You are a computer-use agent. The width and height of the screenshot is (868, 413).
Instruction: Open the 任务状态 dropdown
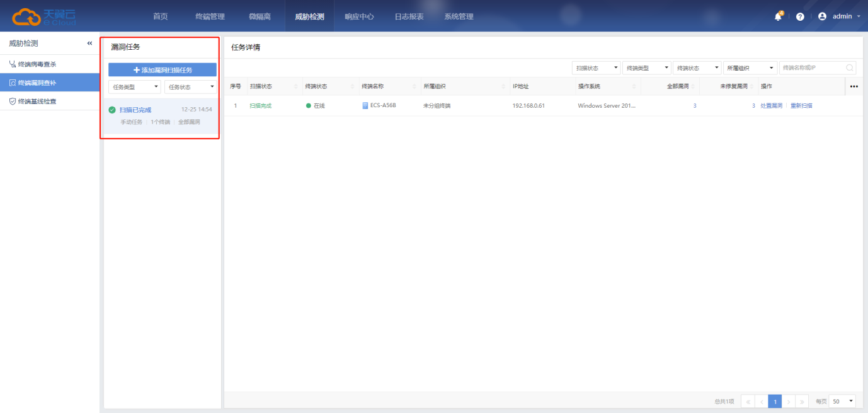point(190,87)
